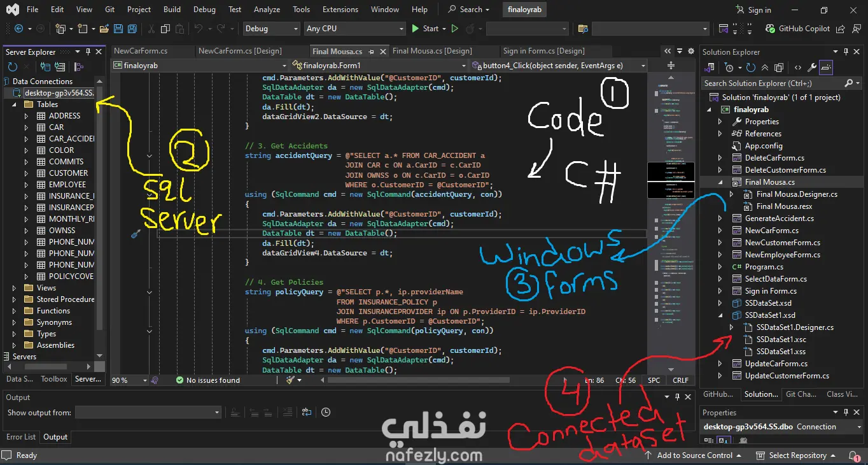Select Program.cs in Solution Explorer
This screenshot has height=465, width=868.
tap(764, 267)
